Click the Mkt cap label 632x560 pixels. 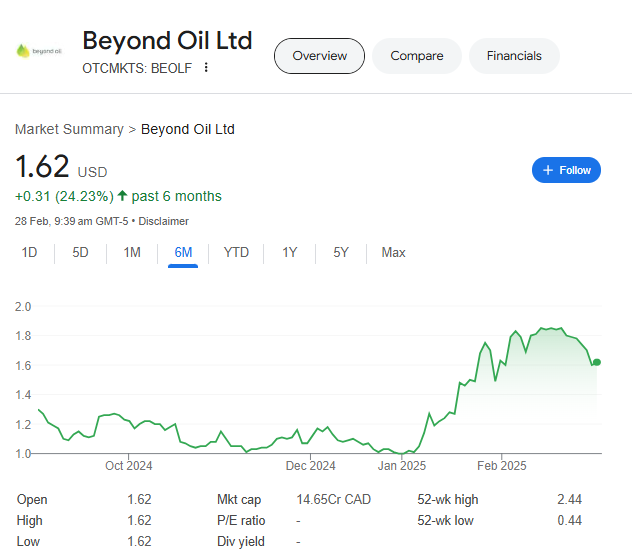point(239,500)
